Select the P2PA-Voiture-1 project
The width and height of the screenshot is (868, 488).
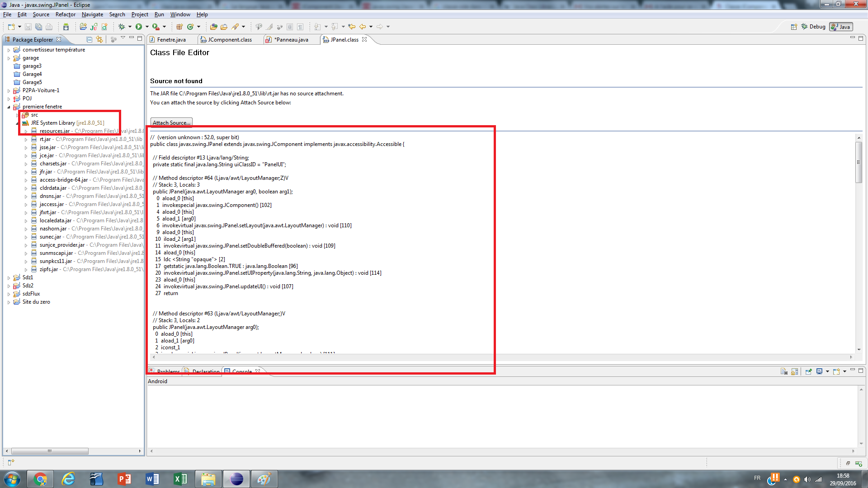click(41, 90)
